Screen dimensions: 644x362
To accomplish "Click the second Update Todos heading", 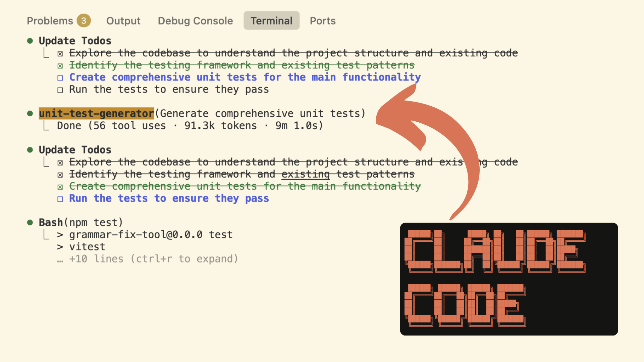I will (75, 150).
